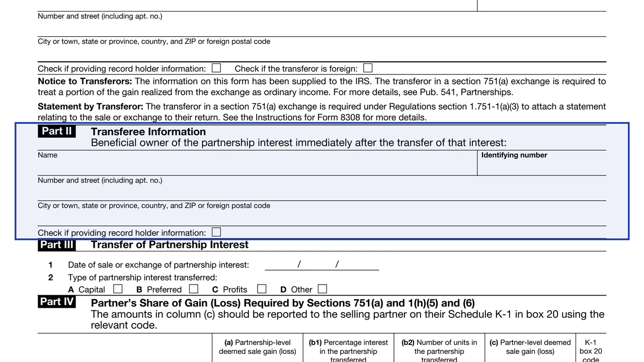Click the 'K-1 box 20 code' column header
Screen dimensions: 644x362
pyautogui.click(x=591, y=351)
